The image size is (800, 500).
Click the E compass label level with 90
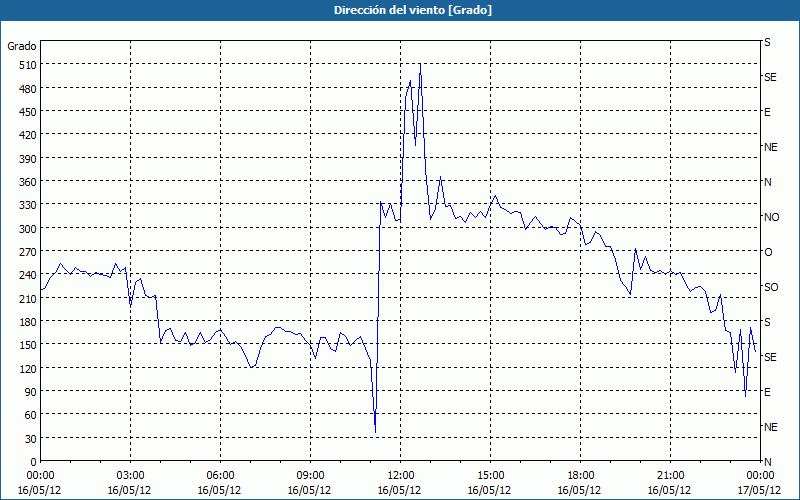point(767,392)
